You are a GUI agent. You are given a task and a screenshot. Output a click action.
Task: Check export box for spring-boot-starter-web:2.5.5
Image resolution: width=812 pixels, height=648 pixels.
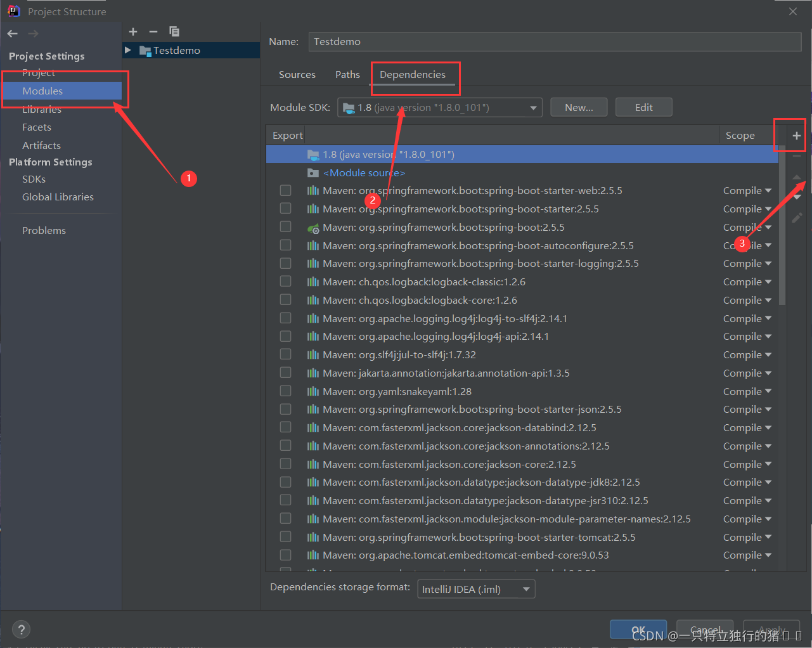[285, 190]
